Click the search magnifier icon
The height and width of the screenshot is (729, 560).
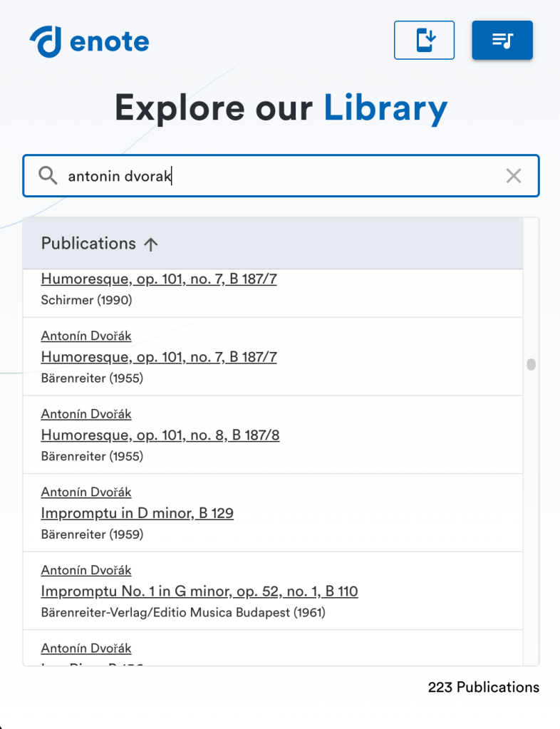point(48,175)
